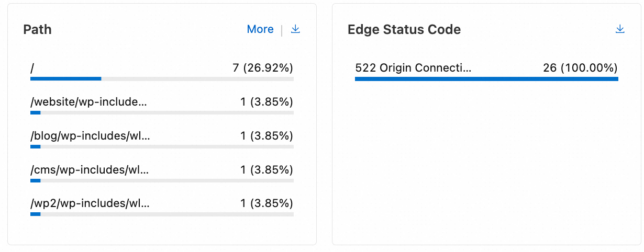Click the bar under /blog/wp-includes path
The width and height of the screenshot is (644, 252).
162,147
